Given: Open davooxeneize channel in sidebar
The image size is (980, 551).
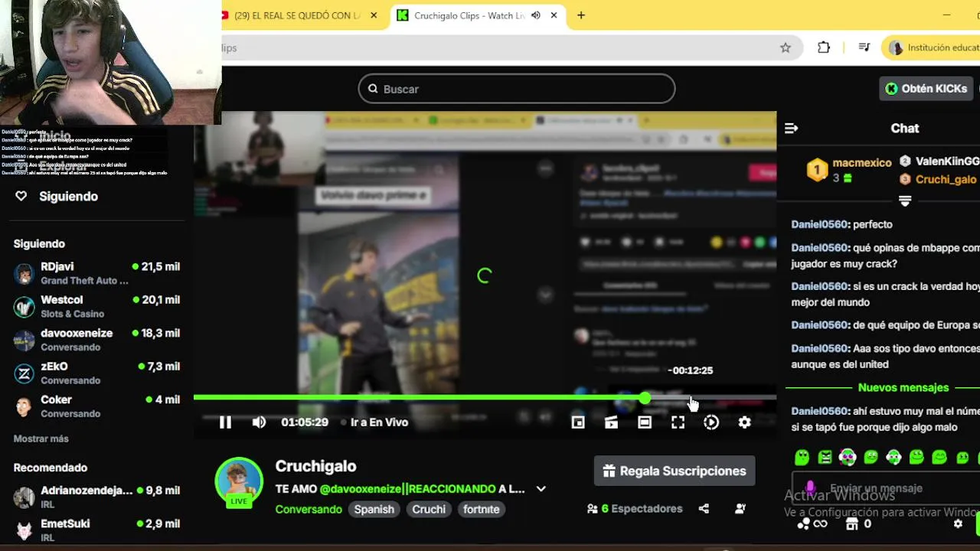Looking at the screenshot, I should click(96, 340).
